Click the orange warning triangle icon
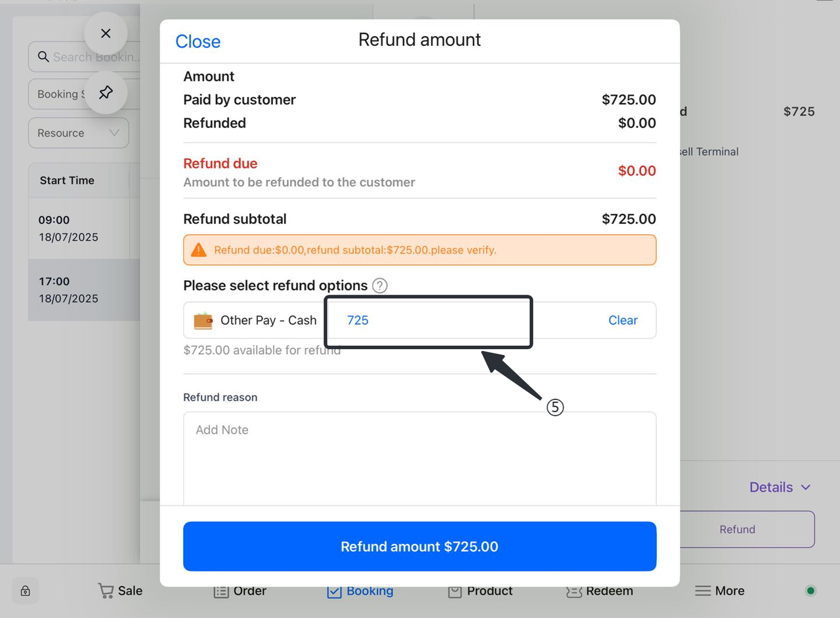Viewport: 840px width, 618px height. point(198,250)
